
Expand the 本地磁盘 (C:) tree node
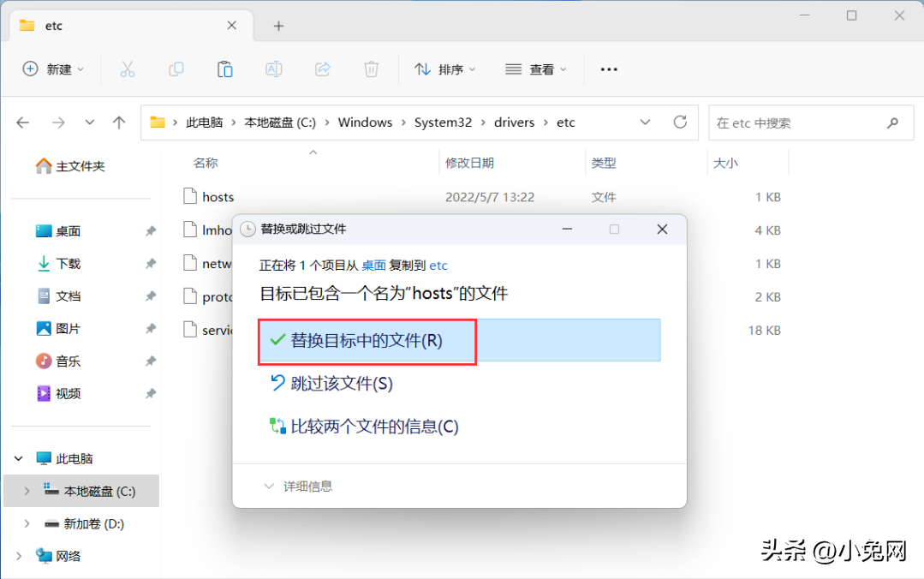coord(27,491)
